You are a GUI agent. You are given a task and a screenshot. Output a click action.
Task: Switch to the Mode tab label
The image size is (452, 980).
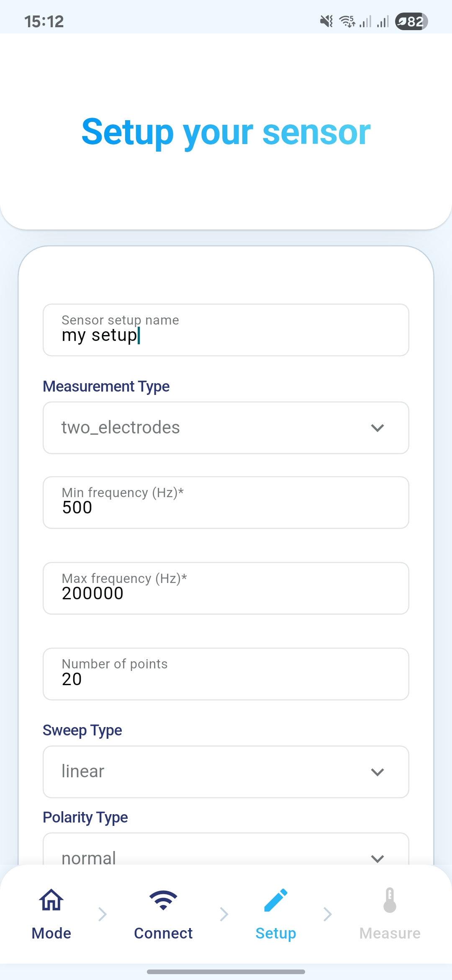[51, 933]
